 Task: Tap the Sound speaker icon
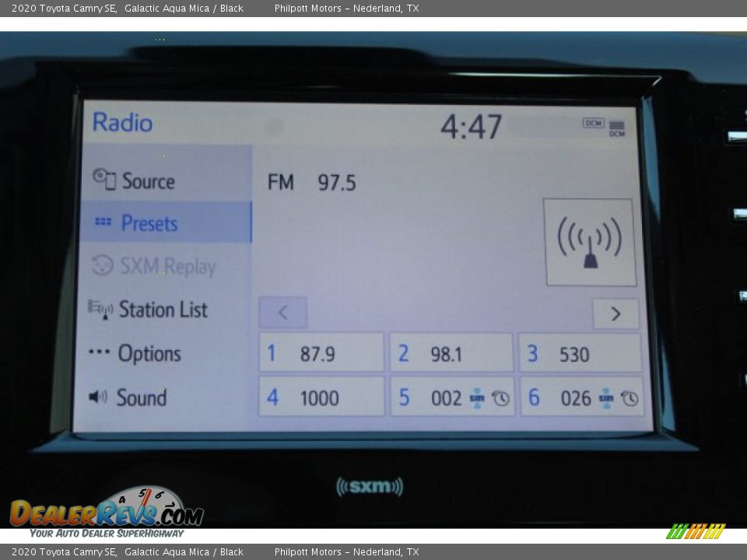click(98, 397)
